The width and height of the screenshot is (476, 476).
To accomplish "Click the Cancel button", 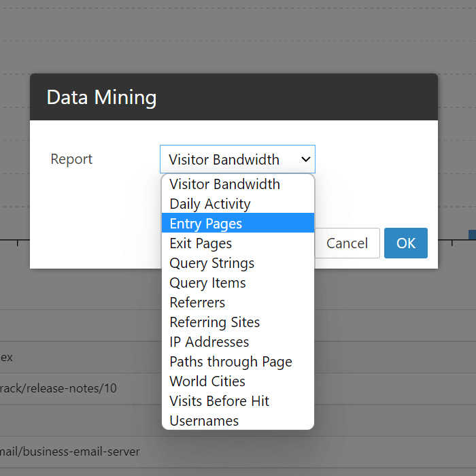I will tap(347, 243).
